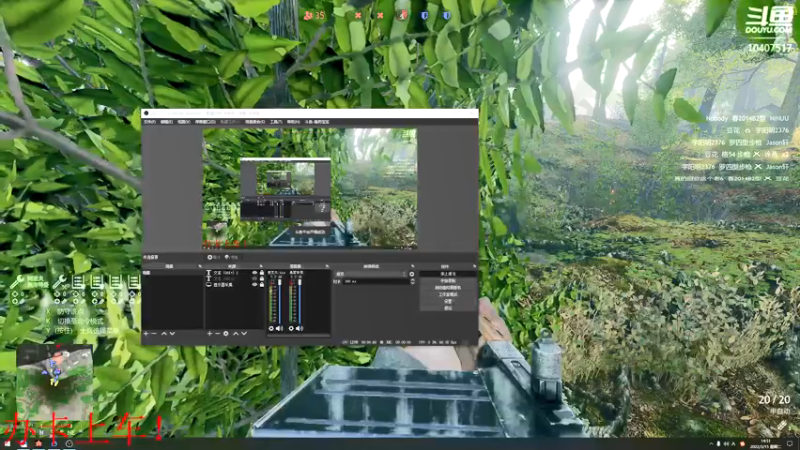Click 退出 in the Controls dock
This screenshot has width=800, height=450.
pyautogui.click(x=448, y=308)
